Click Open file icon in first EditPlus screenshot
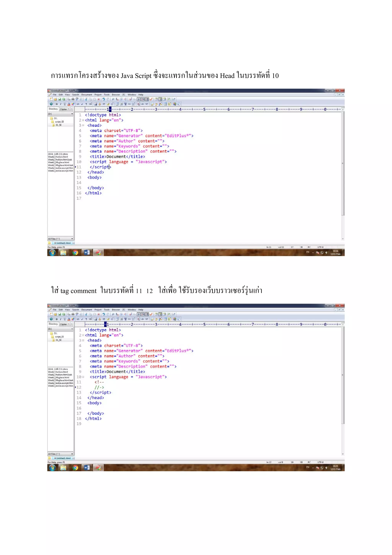Screen dimensions: 392x555 tap(56, 99)
